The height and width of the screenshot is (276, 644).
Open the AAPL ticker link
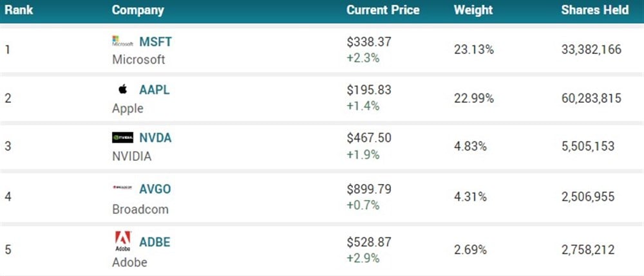click(x=155, y=90)
